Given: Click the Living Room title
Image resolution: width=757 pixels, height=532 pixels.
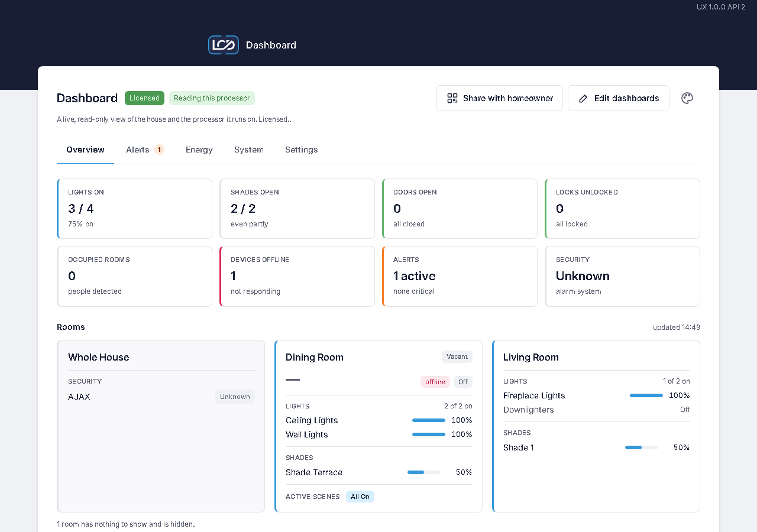Looking at the screenshot, I should 531,357.
